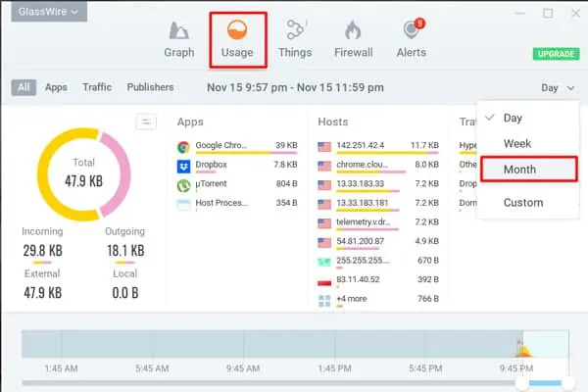Click the green UPGRADE button
This screenshot has height=392, width=588.
(556, 54)
